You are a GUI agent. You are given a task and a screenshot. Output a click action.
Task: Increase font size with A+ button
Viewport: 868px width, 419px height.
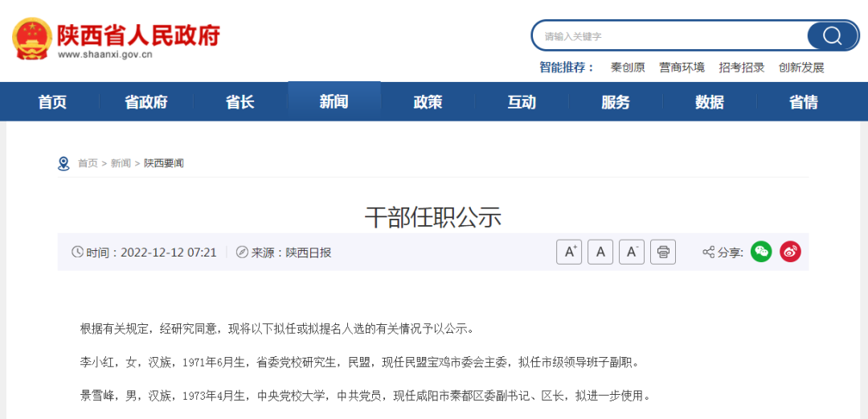pos(569,253)
